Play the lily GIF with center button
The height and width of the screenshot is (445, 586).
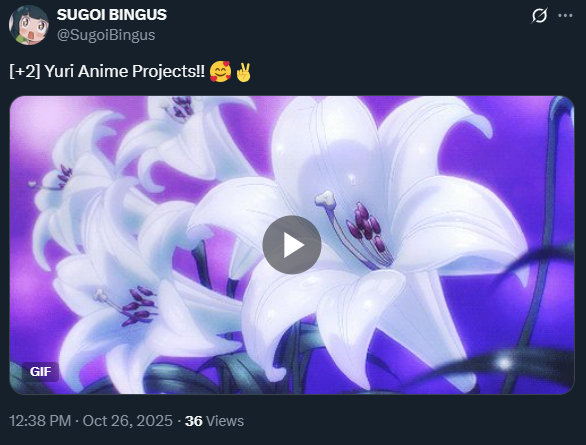coord(292,245)
